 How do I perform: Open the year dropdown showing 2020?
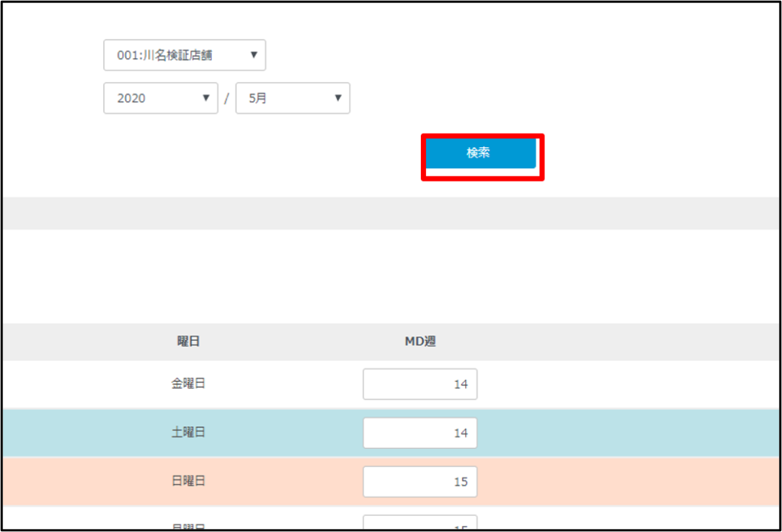point(160,98)
